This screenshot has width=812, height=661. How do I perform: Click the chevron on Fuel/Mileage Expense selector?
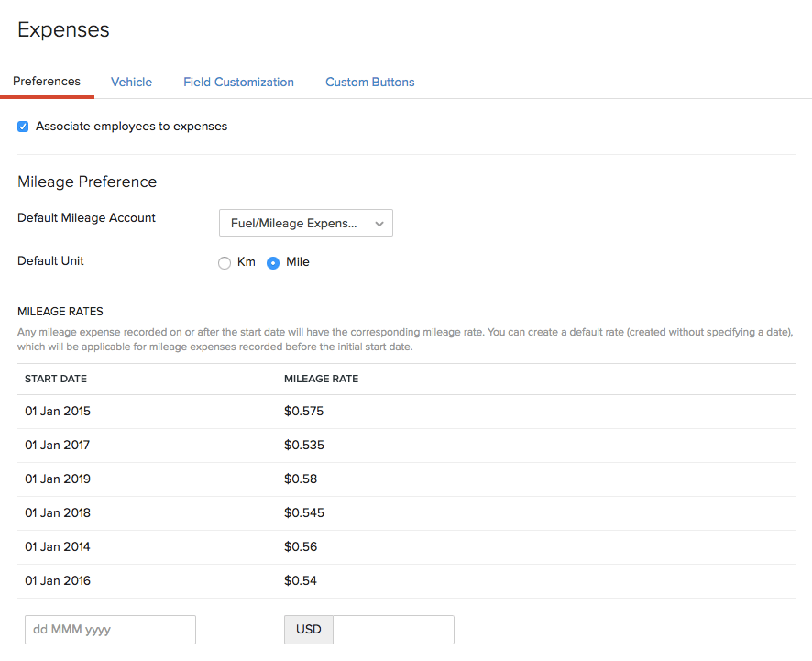(379, 223)
